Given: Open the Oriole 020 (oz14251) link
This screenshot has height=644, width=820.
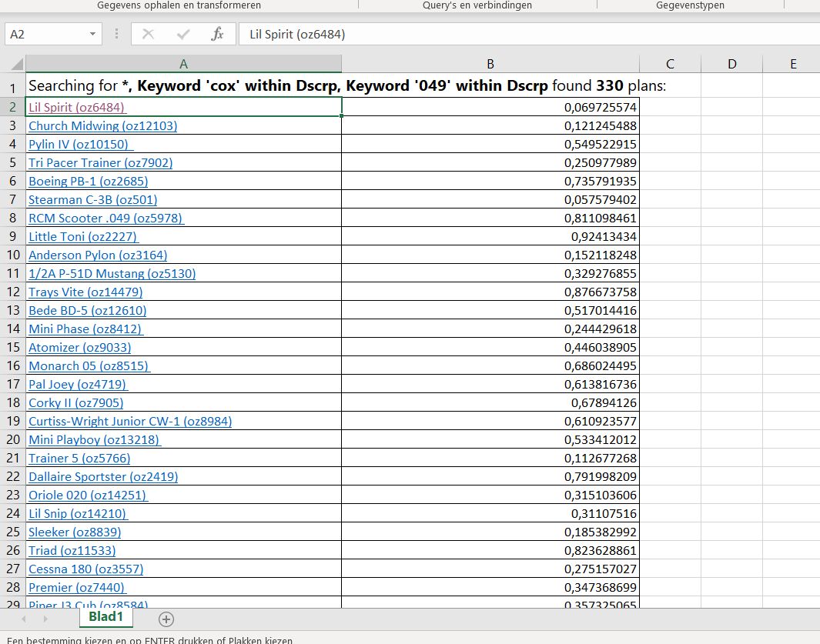Looking at the screenshot, I should pyautogui.click(x=87, y=495).
